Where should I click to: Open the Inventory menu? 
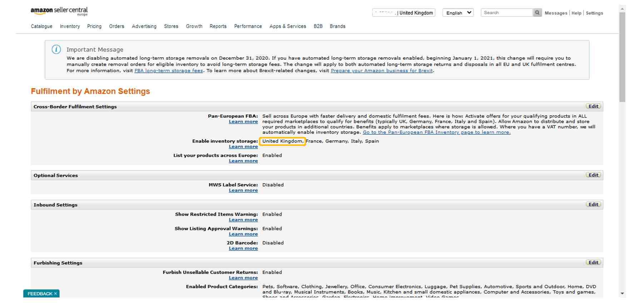[70, 26]
